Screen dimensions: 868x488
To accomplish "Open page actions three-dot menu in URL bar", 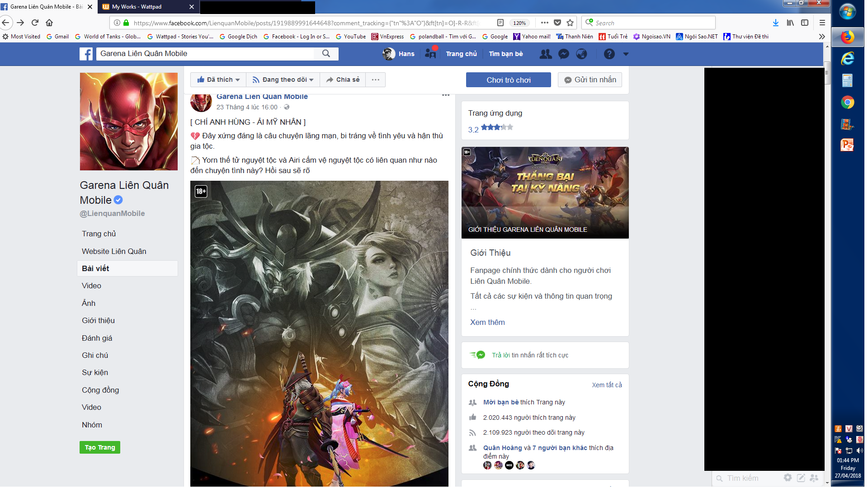I will [x=544, y=23].
